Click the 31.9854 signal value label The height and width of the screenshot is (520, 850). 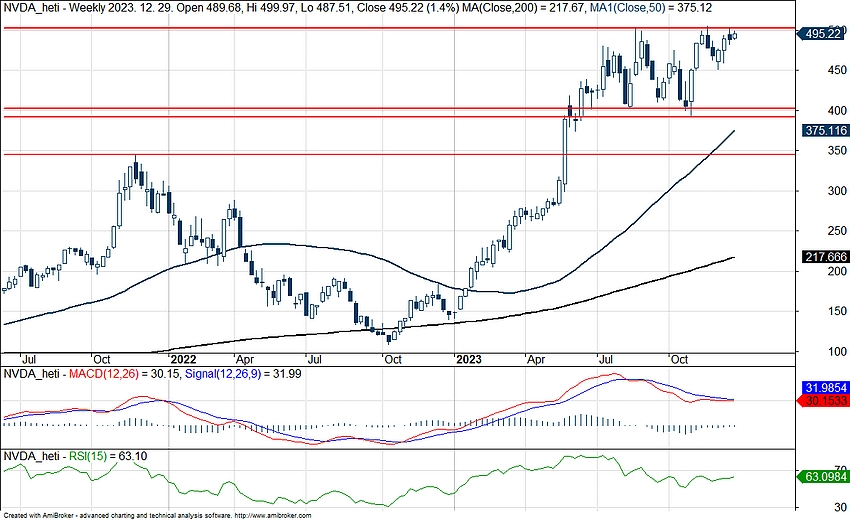pyautogui.click(x=826, y=388)
